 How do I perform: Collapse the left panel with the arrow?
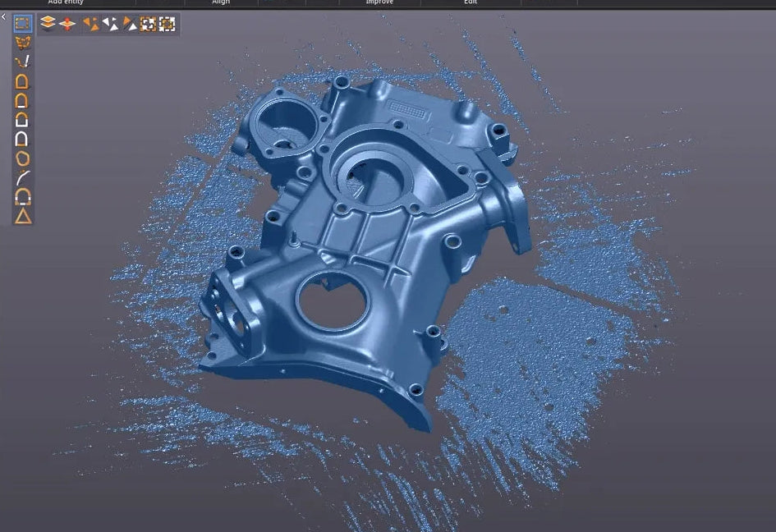pos(3,16)
